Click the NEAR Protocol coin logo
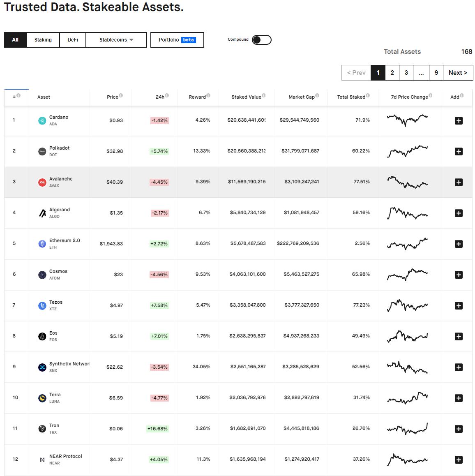Image resolution: width=475 pixels, height=476 pixels. coord(42,460)
